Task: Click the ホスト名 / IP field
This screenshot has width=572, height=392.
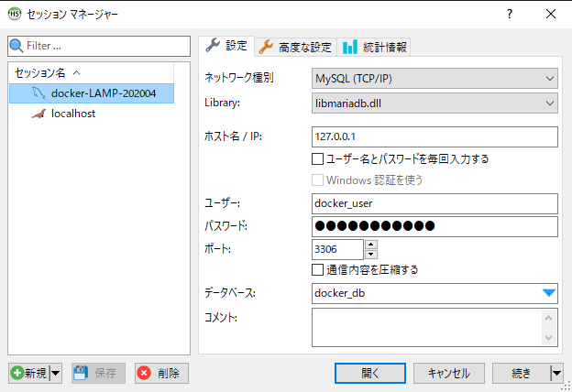Action: 434,136
